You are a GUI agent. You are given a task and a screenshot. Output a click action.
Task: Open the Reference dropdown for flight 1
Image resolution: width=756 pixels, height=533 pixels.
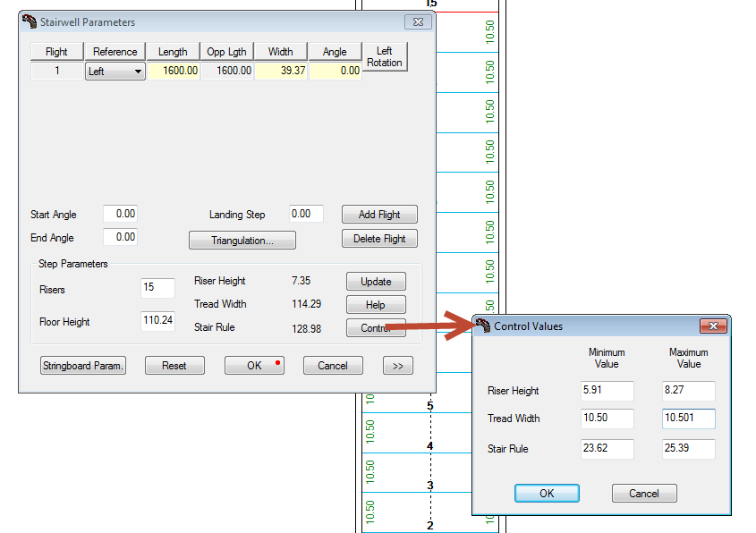pyautogui.click(x=115, y=72)
